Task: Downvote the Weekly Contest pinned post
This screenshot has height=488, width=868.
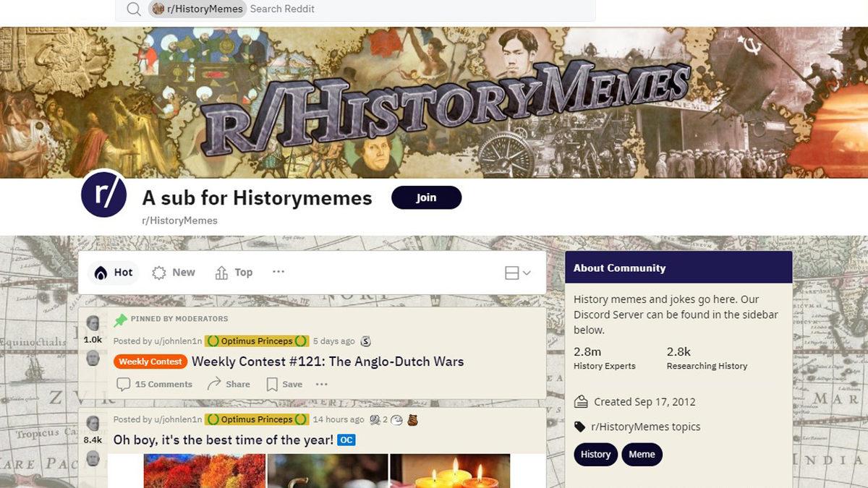Action: (93, 358)
